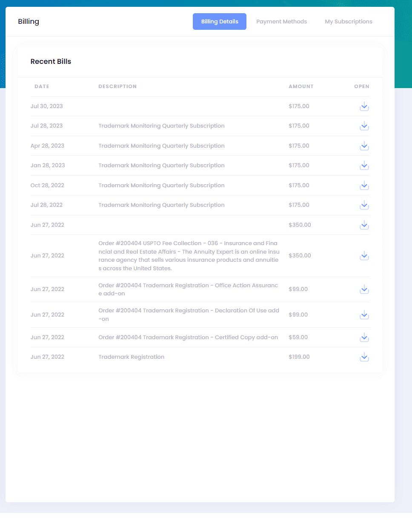Download the Certified Copy add-on bill

point(364,338)
